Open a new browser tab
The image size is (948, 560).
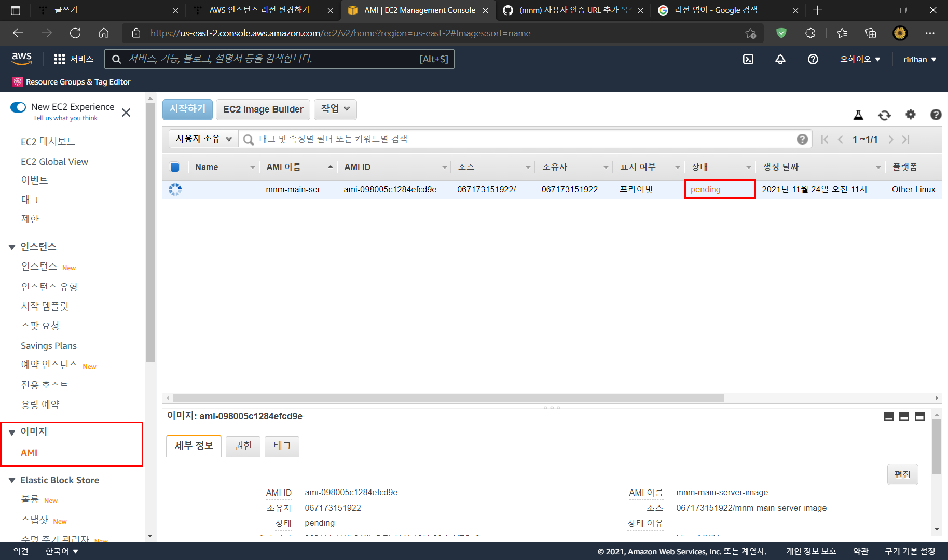[x=818, y=10]
